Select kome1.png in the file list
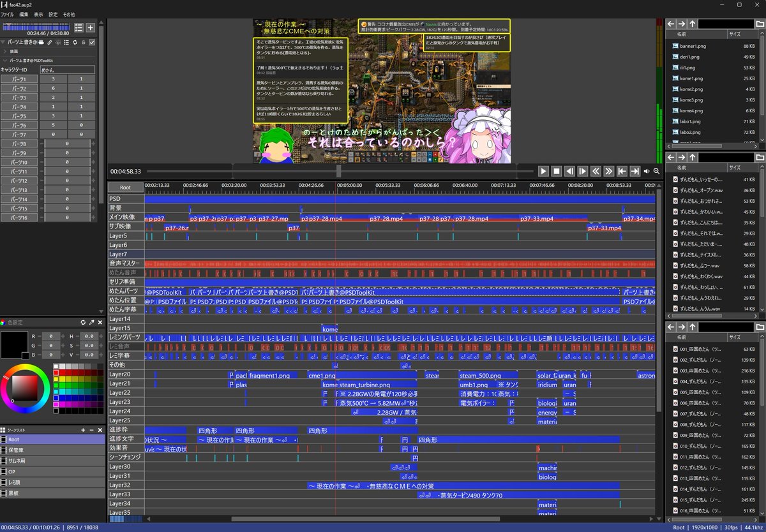The image size is (766, 532). pos(691,78)
